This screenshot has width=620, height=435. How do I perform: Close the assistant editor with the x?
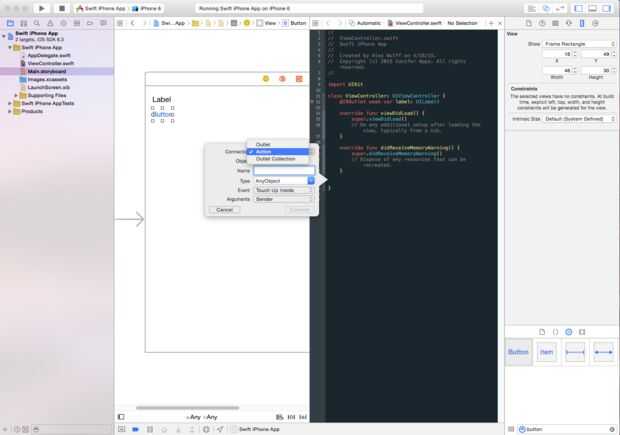coord(500,23)
